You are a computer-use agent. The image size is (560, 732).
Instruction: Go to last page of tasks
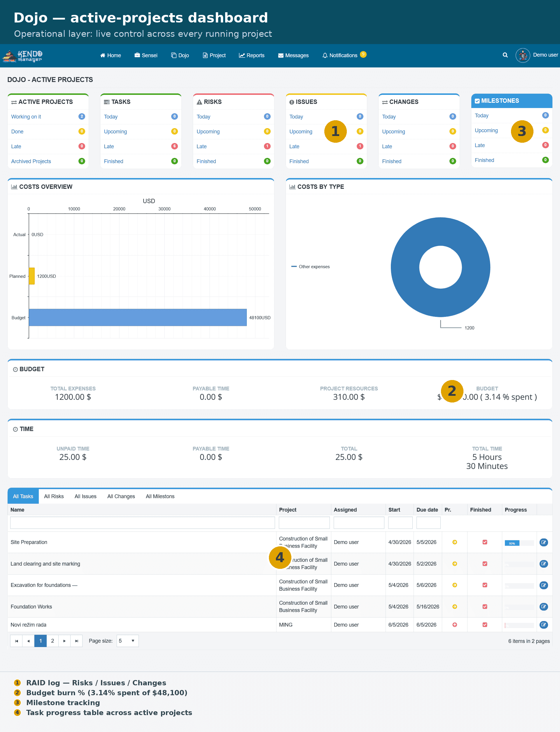76,641
